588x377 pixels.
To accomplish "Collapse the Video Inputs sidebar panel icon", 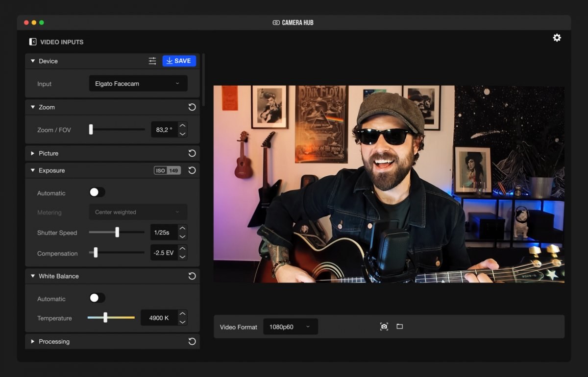I will pos(33,42).
